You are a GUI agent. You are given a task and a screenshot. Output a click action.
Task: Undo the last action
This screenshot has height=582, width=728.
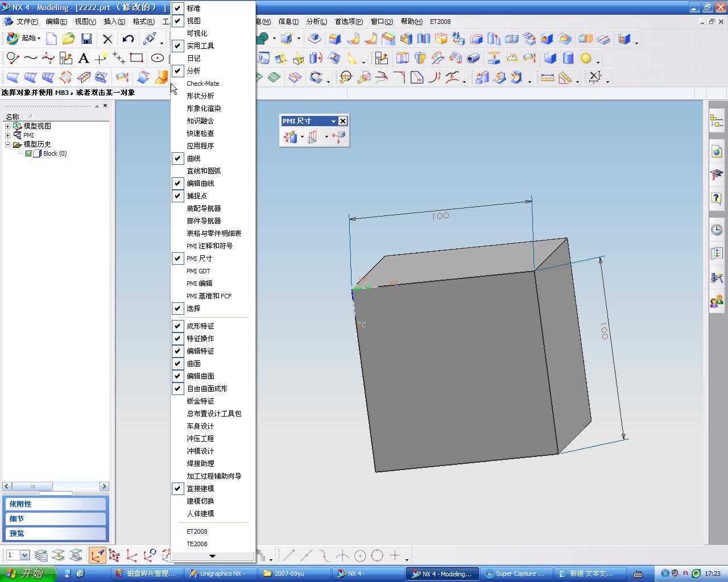pos(128,39)
